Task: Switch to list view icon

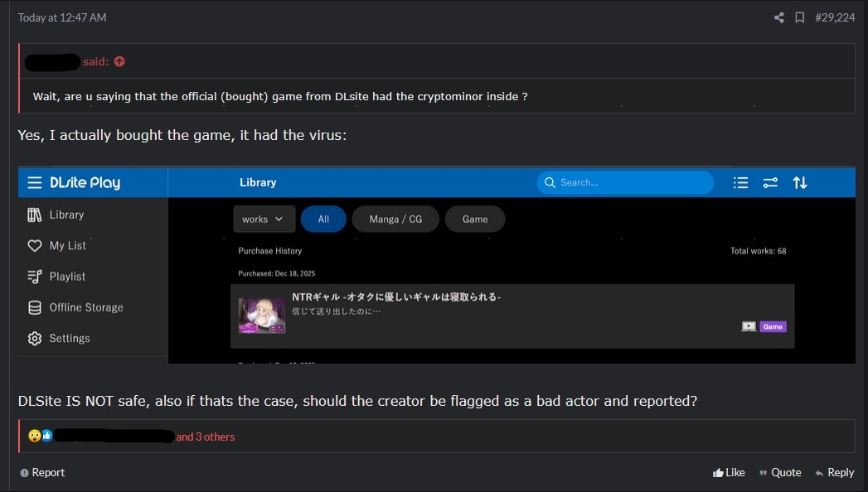Action: pyautogui.click(x=740, y=182)
